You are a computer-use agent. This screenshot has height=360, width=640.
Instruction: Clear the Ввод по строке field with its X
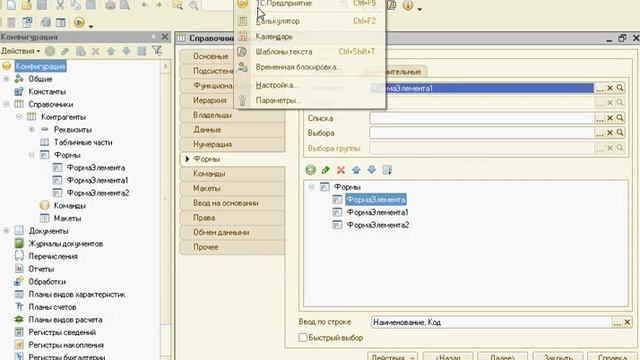tap(627, 322)
